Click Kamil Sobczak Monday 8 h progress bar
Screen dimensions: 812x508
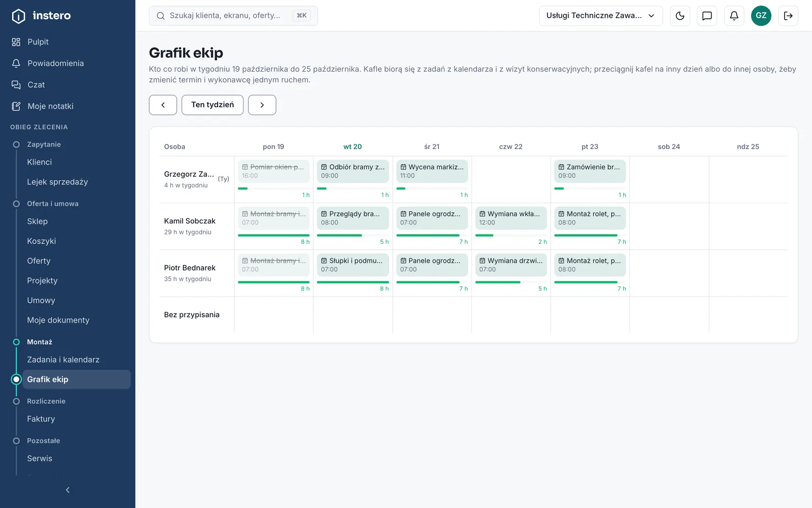[274, 235]
